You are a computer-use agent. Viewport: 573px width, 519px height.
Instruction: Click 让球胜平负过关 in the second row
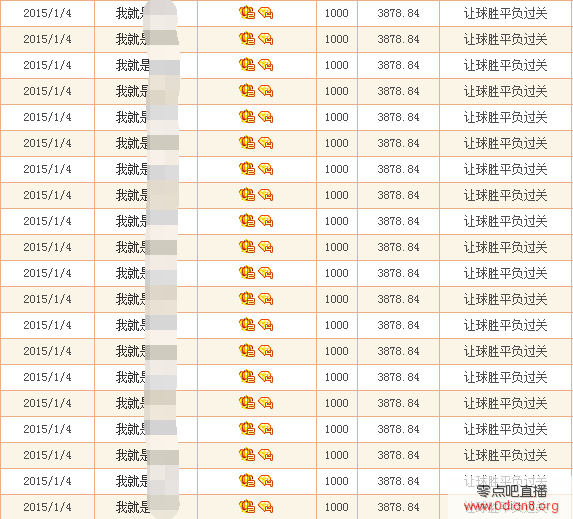505,39
